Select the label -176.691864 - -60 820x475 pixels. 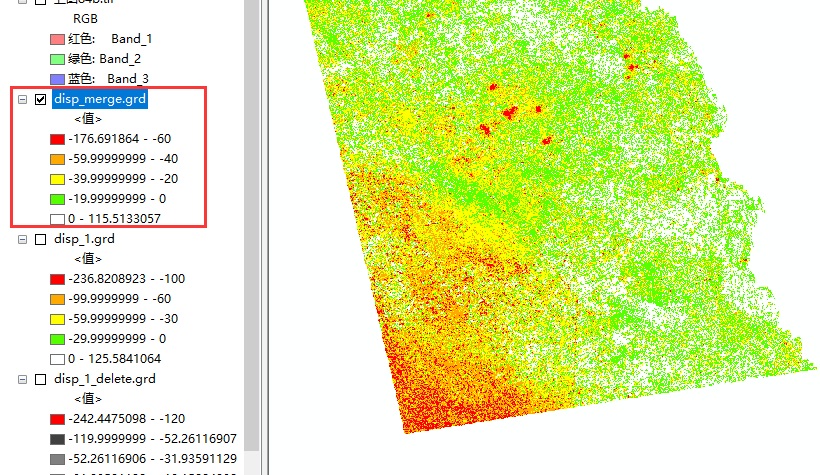tap(120, 139)
